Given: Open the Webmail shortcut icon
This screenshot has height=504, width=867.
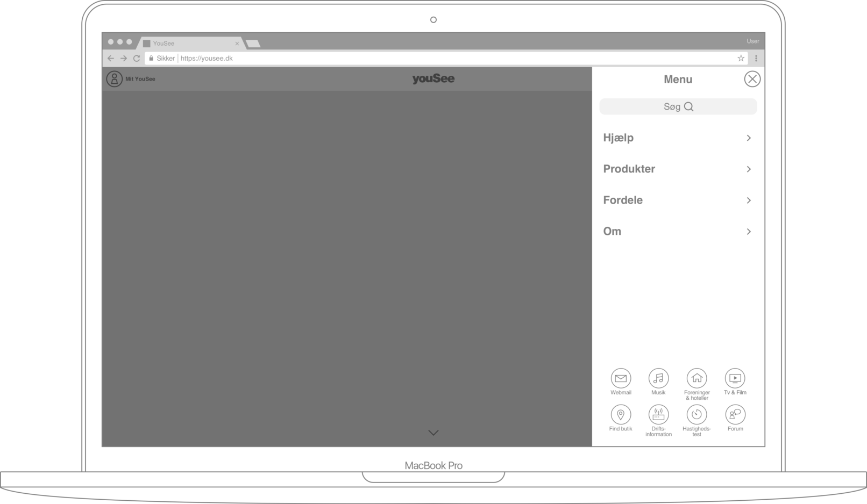Looking at the screenshot, I should click(621, 378).
